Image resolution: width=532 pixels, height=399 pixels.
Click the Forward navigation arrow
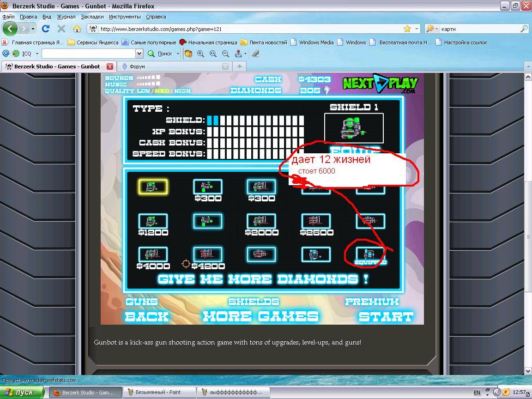pos(24,29)
